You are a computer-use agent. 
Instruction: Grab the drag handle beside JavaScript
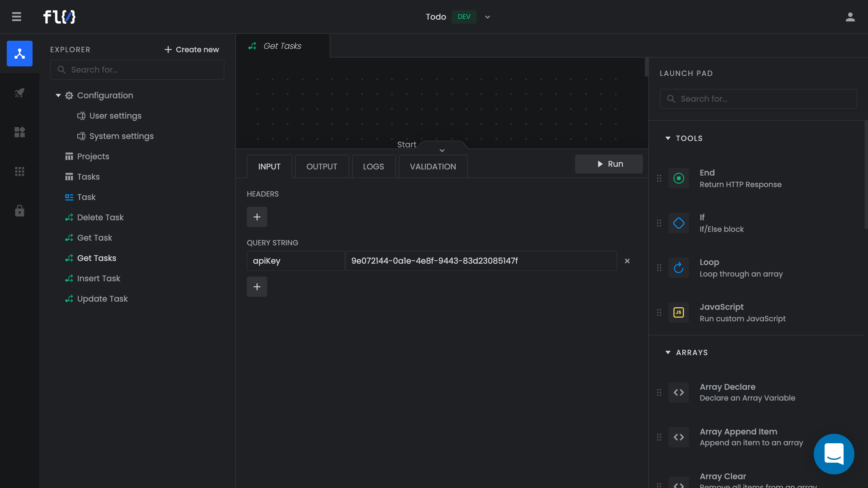tap(659, 312)
